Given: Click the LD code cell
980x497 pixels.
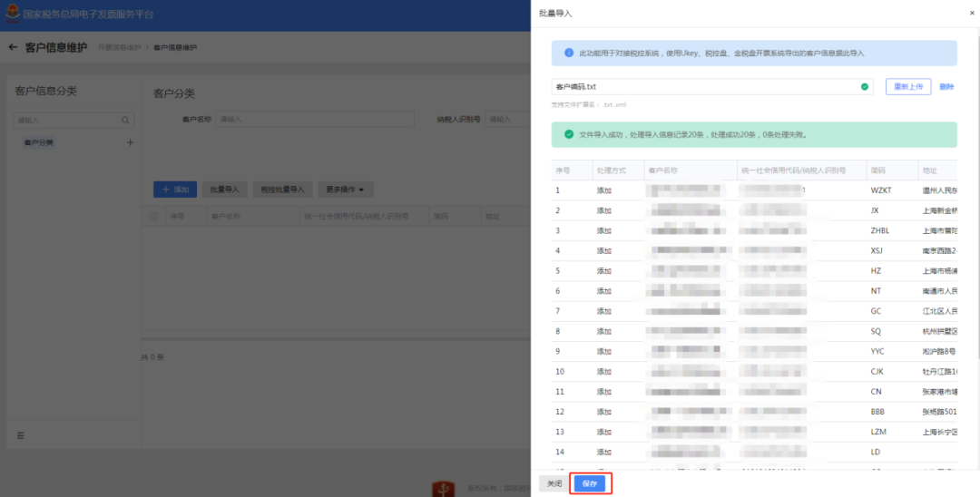Looking at the screenshot, I should [x=875, y=452].
